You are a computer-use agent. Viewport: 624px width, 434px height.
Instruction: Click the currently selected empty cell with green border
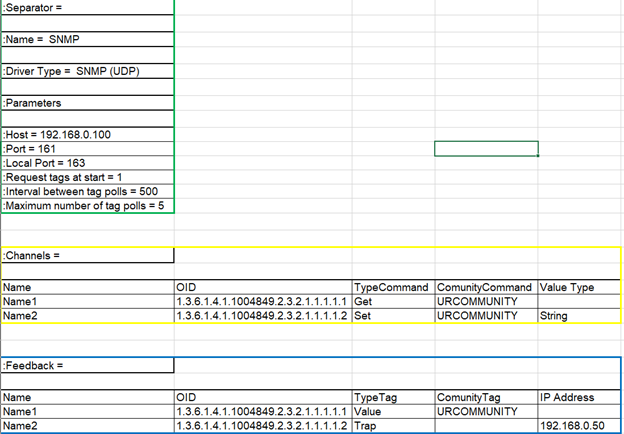tap(486, 148)
